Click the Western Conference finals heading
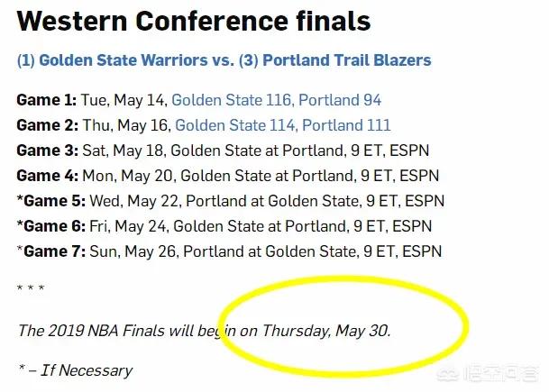The width and height of the screenshot is (549, 392). point(193,21)
